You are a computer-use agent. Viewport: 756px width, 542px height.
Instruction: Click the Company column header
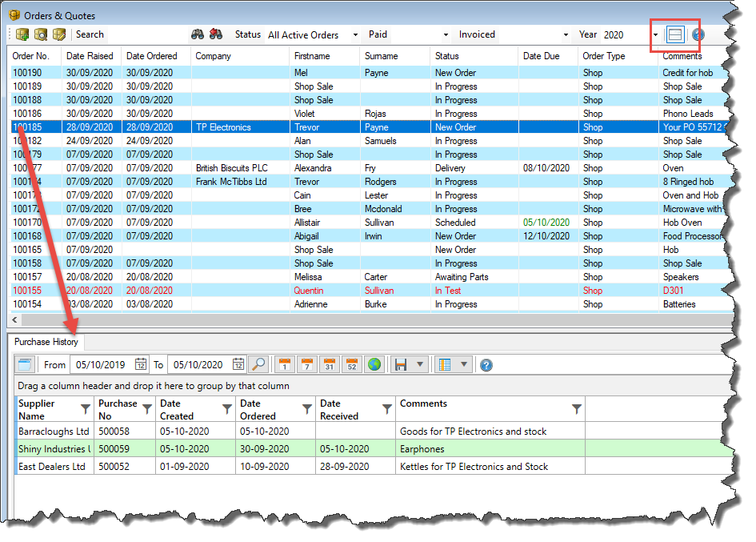tap(213, 56)
